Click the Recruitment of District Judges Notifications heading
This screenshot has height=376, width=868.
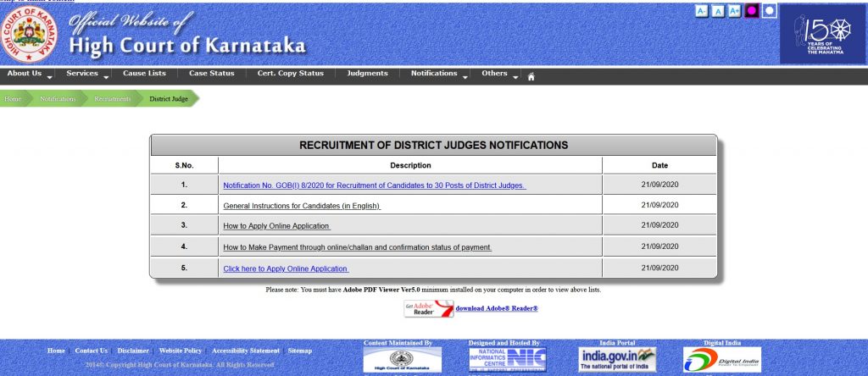(433, 146)
